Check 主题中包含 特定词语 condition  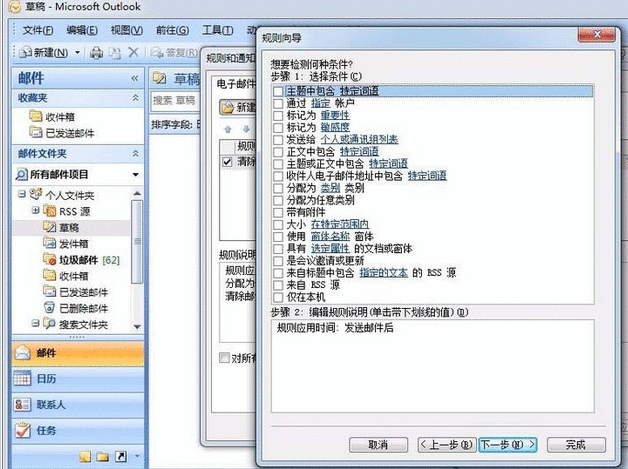point(278,91)
